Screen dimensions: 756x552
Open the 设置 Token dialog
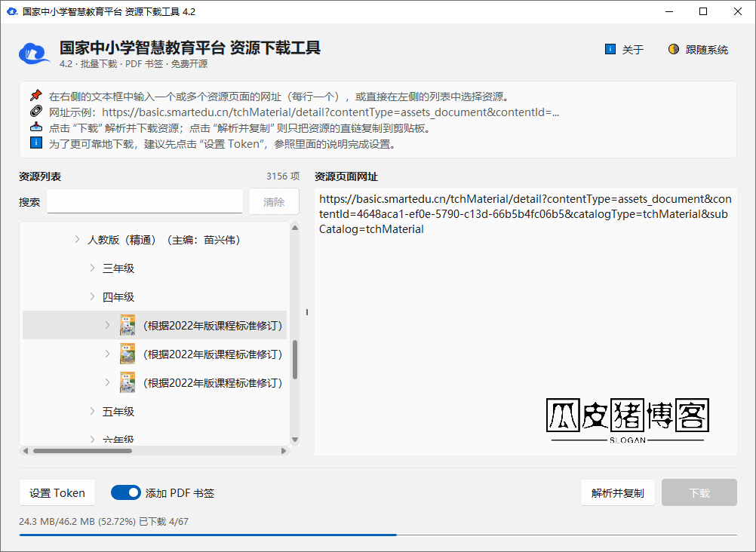click(57, 492)
